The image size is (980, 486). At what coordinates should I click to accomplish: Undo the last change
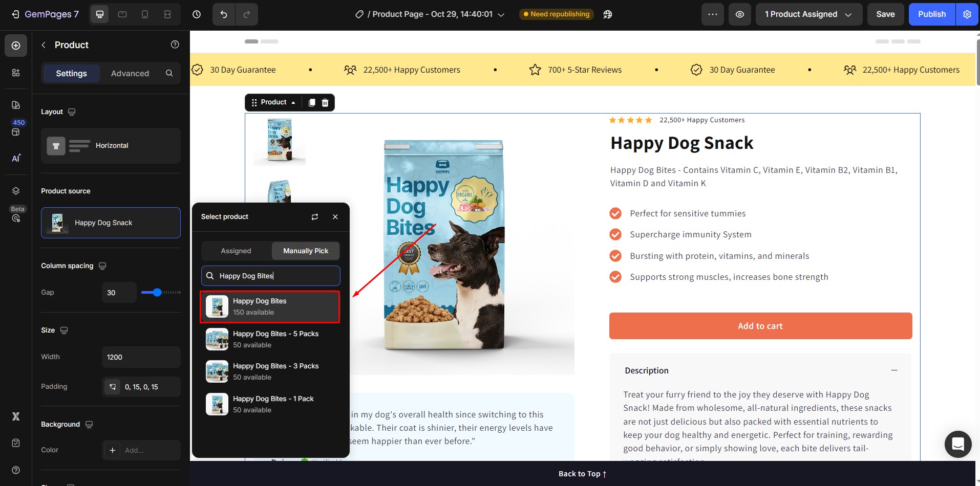click(223, 14)
